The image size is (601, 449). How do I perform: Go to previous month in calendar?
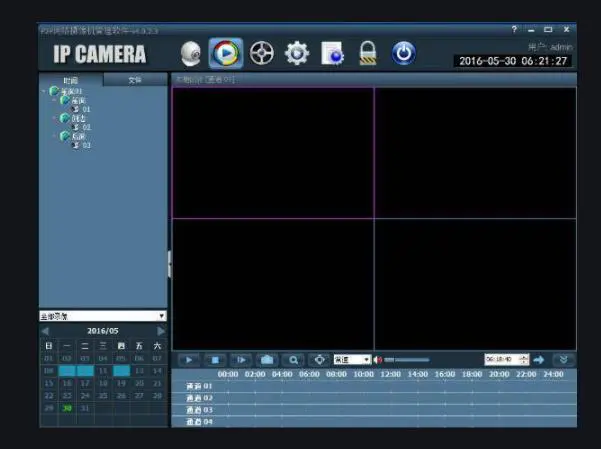pyautogui.click(x=45, y=331)
